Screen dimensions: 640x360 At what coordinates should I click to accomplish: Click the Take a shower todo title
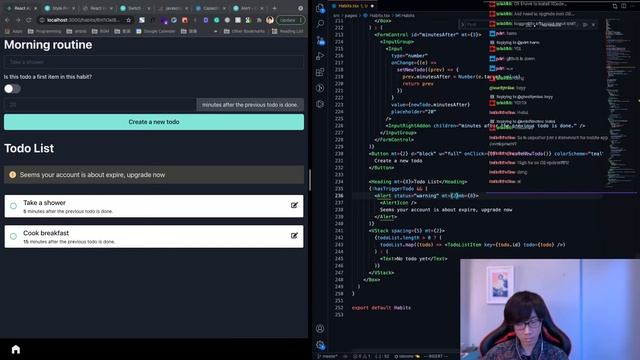(x=44, y=203)
